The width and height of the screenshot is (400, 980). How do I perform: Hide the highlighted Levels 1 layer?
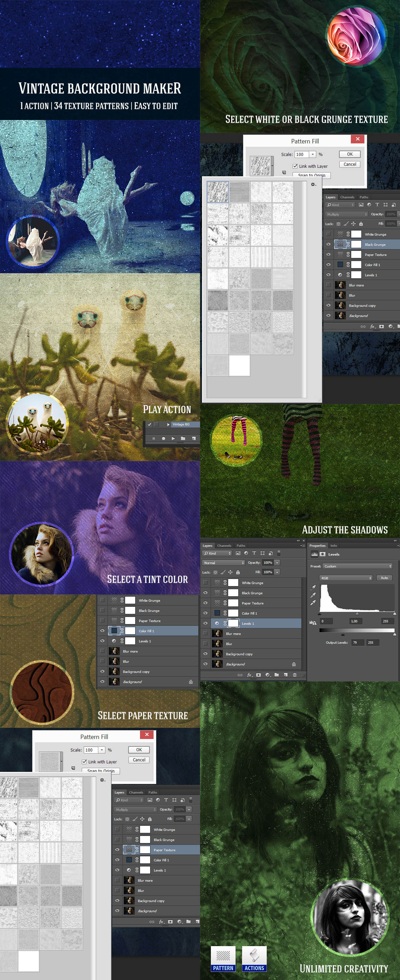pyautogui.click(x=205, y=623)
